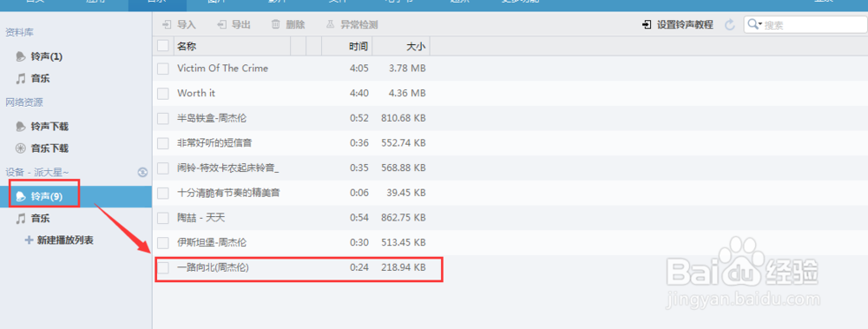Click the 0:52 duration cell
Viewport: 868px width, 329px height.
pos(359,118)
